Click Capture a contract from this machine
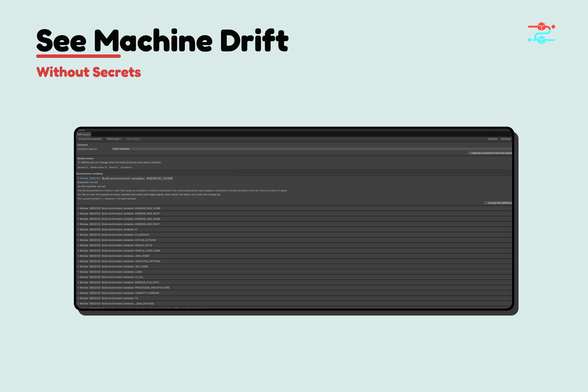The height and width of the screenshot is (392, 588). point(490,153)
